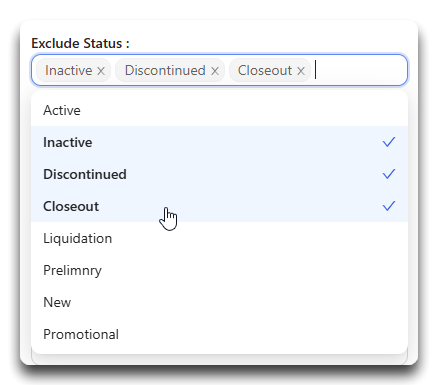The width and height of the screenshot is (438, 385).
Task: Click the Exclude Status label text
Action: coord(80,44)
